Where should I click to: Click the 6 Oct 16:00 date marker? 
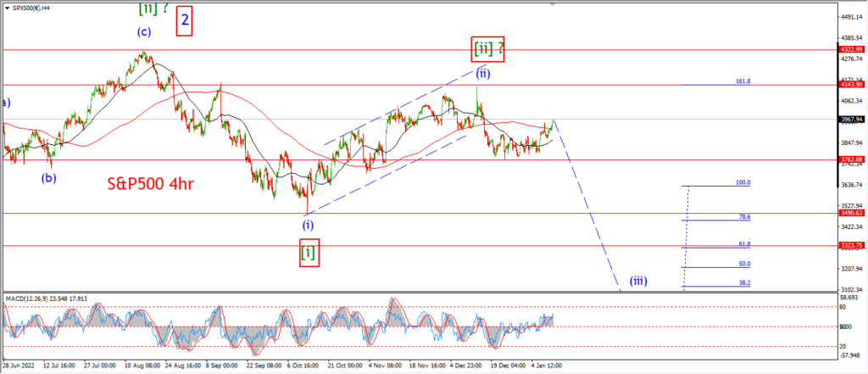coord(303,366)
